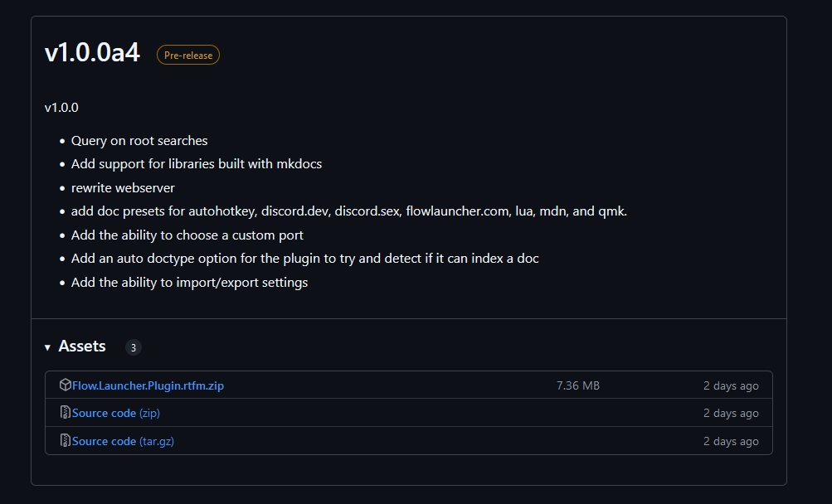Click the package icon beside Flow.Launcher.Plugin.rtfm.zip
The image size is (832, 504).
tap(65, 385)
